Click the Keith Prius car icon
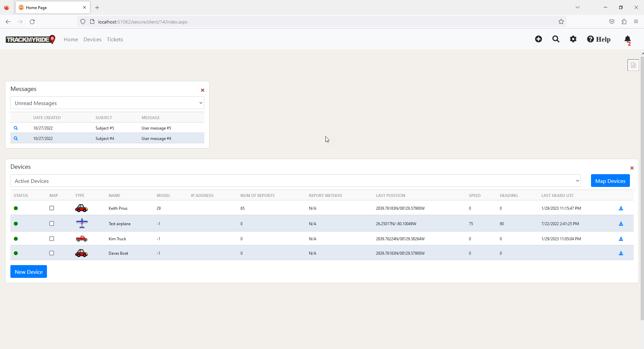 click(x=82, y=208)
